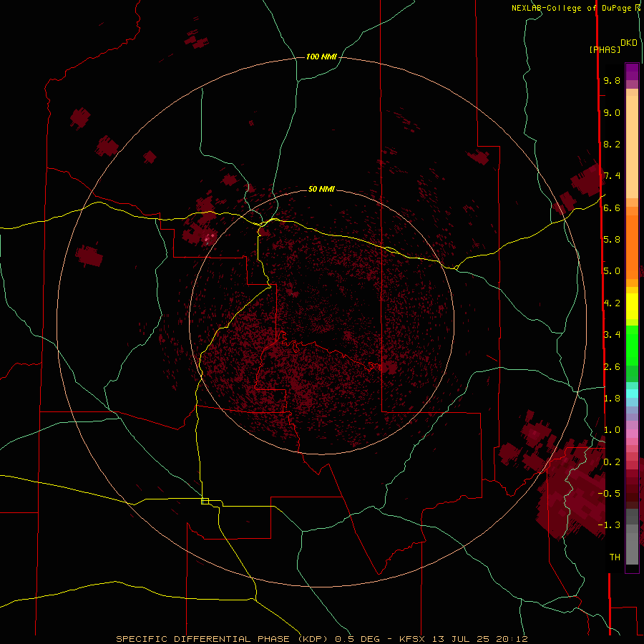Click the purple swatch at the color bar top
Viewport: 644px width, 644px height.
[632, 72]
